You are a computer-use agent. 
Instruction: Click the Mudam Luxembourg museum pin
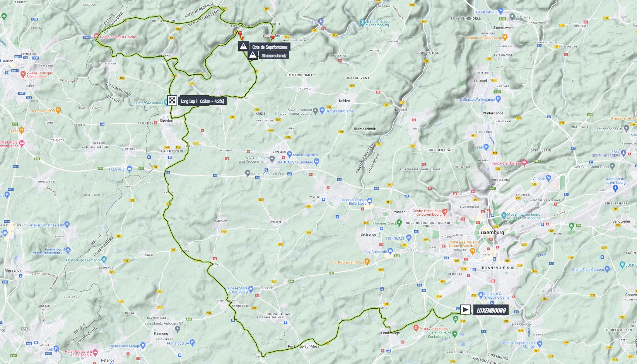504,215
